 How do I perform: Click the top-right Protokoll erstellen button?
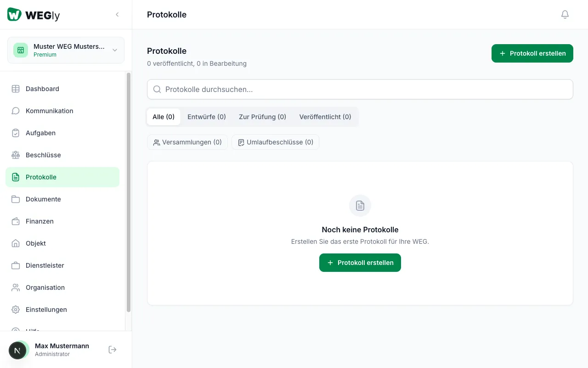click(x=532, y=53)
